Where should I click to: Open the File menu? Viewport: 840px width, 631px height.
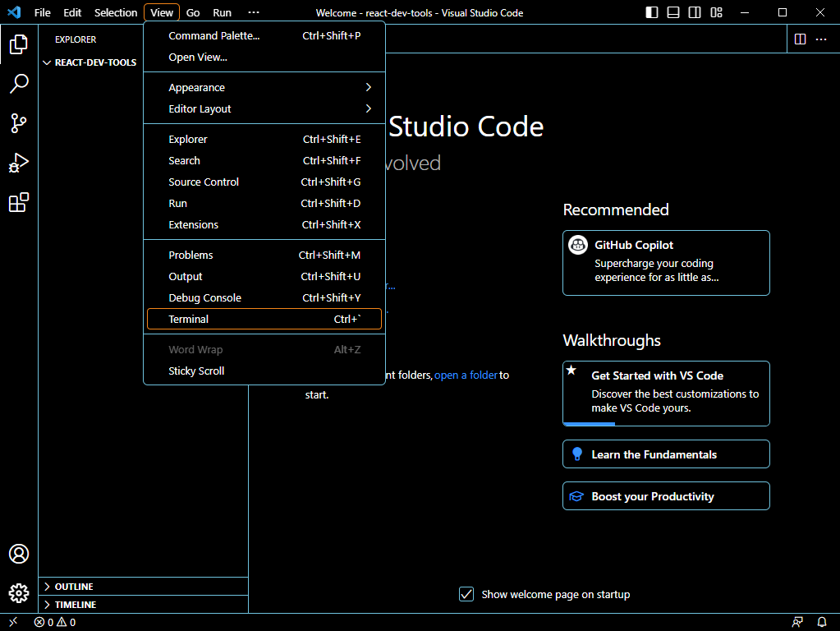click(x=43, y=12)
